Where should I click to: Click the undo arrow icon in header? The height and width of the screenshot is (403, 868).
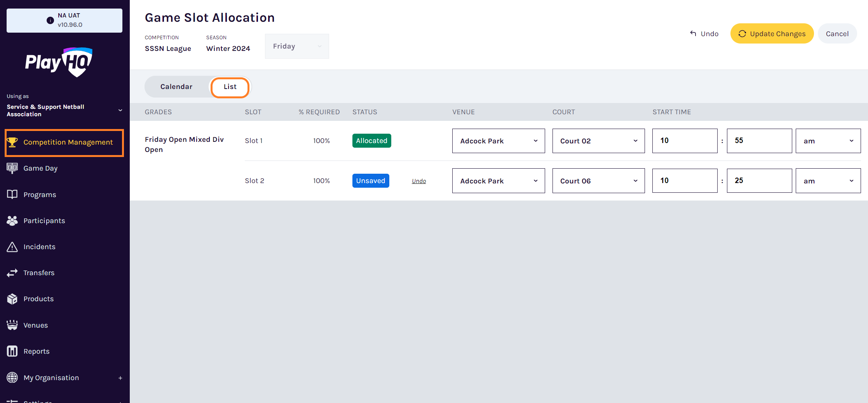point(693,33)
